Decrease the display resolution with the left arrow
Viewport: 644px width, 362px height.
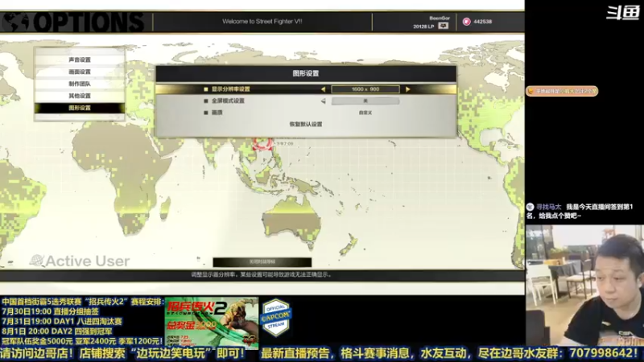tap(323, 89)
